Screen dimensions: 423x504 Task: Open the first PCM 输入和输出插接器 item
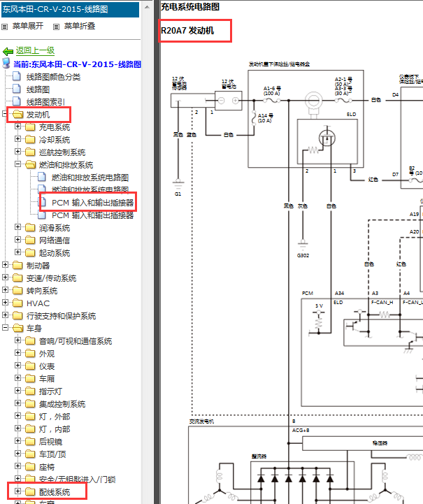[92, 203]
